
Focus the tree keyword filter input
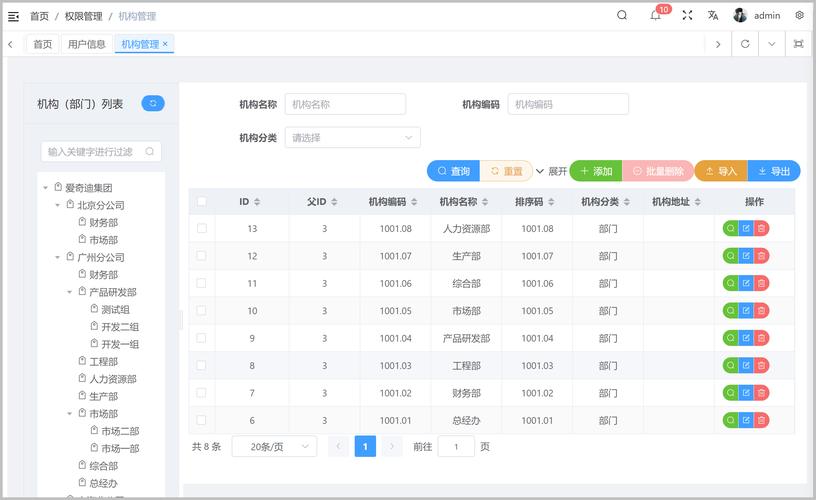point(101,151)
